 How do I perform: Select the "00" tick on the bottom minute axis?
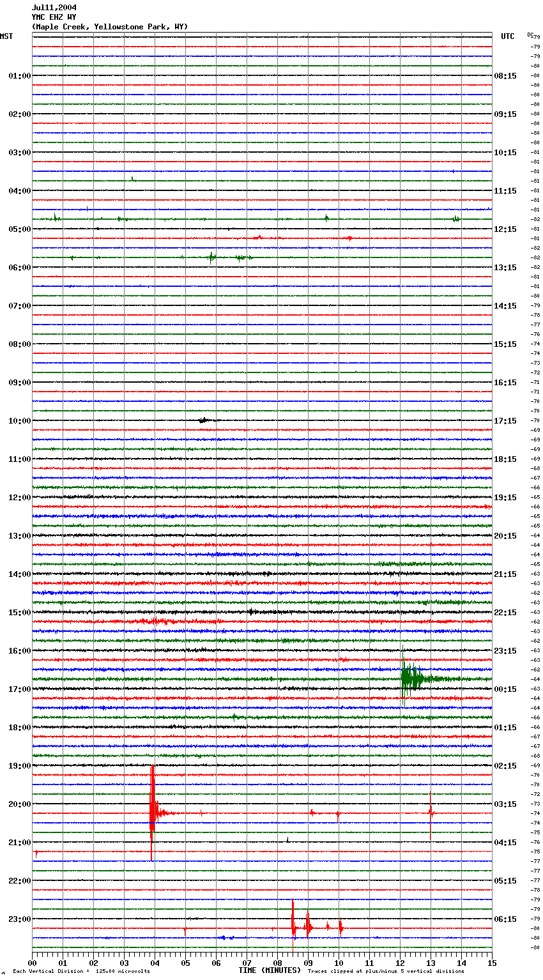click(x=33, y=963)
